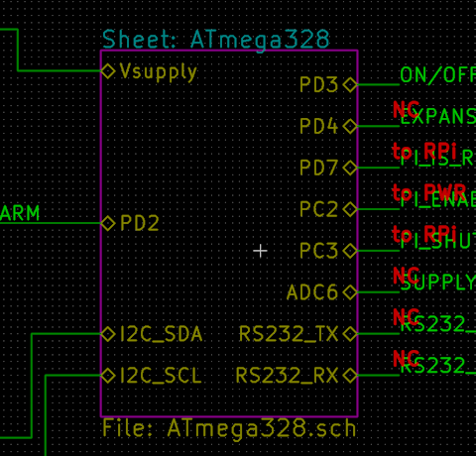Select the I2C_SCL pin diamond
Screen dimensions: 476x456
point(108,376)
